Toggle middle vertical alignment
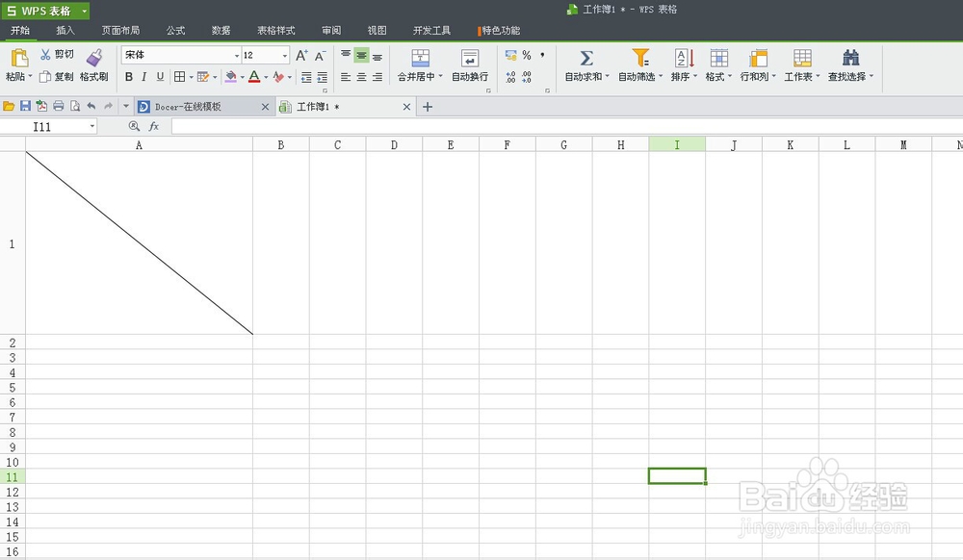This screenshot has width=963, height=560. [x=362, y=55]
